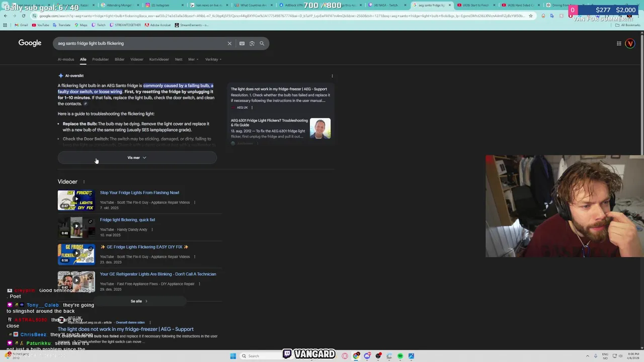Click the source link chip icon after 'the contacts'
This screenshot has height=362, width=644.
86,104
